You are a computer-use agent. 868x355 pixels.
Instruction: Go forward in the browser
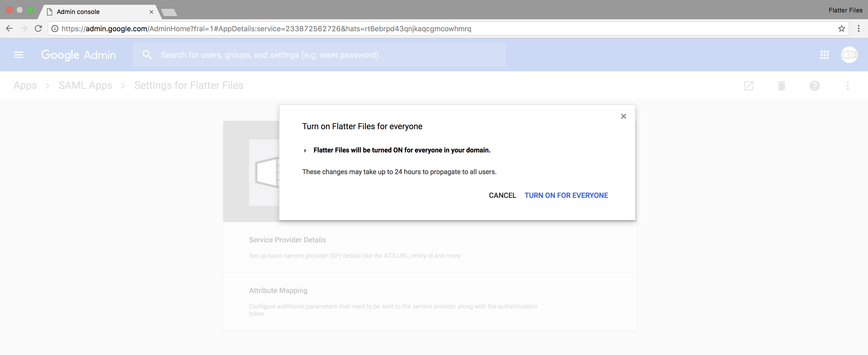(x=24, y=29)
